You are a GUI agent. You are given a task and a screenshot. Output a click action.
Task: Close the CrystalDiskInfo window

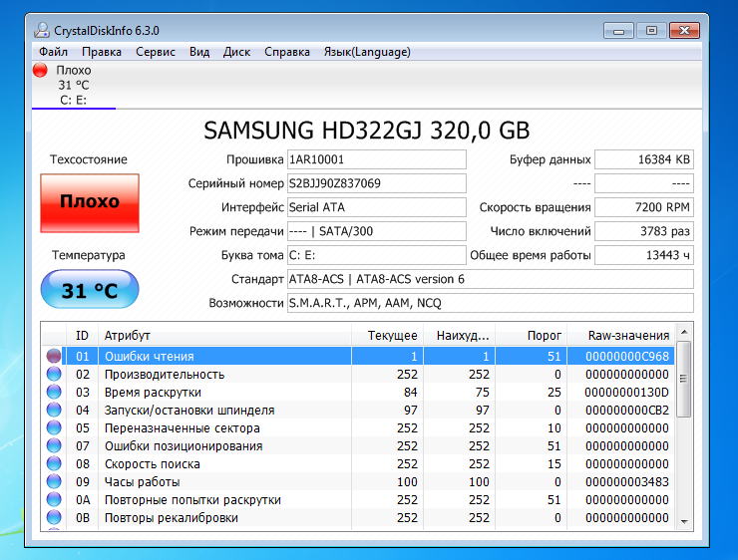tap(684, 31)
